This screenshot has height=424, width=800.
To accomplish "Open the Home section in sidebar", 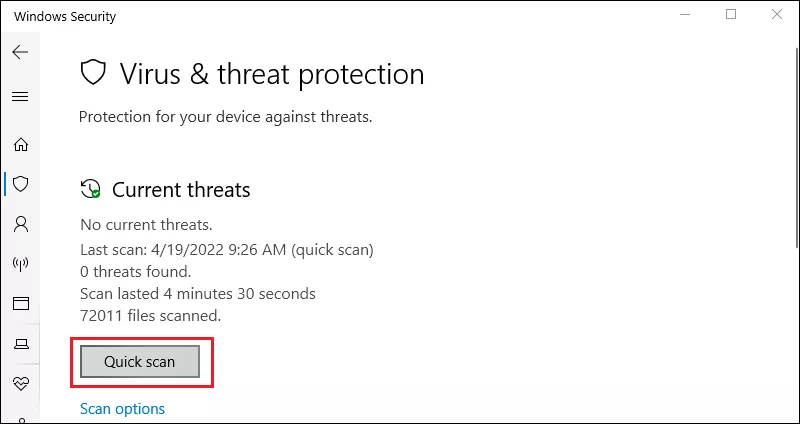I will click(20, 144).
